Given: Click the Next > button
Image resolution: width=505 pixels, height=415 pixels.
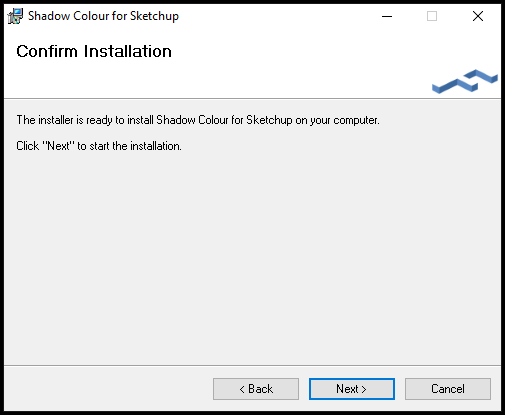Looking at the screenshot, I should pos(352,389).
